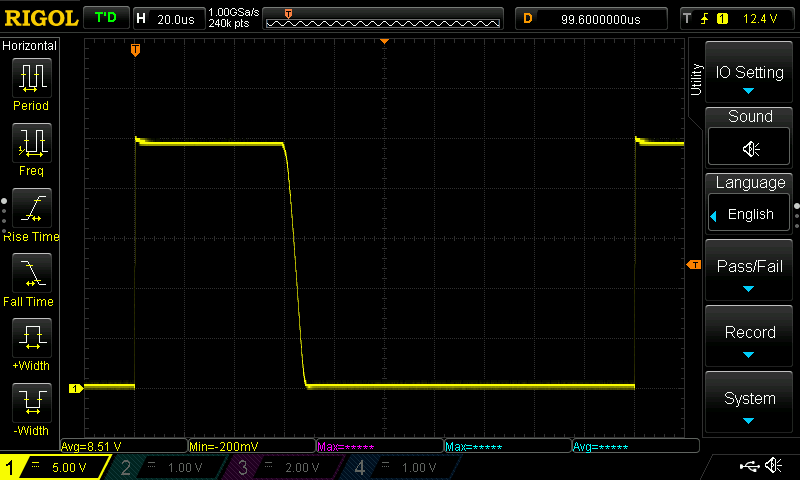The image size is (800, 480).
Task: Click the USB status icon
Action: [x=748, y=466]
